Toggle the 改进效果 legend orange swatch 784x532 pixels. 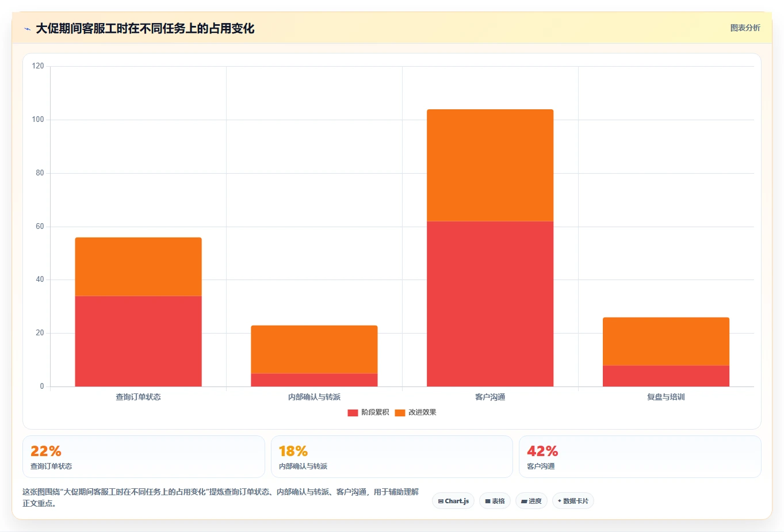(400, 412)
